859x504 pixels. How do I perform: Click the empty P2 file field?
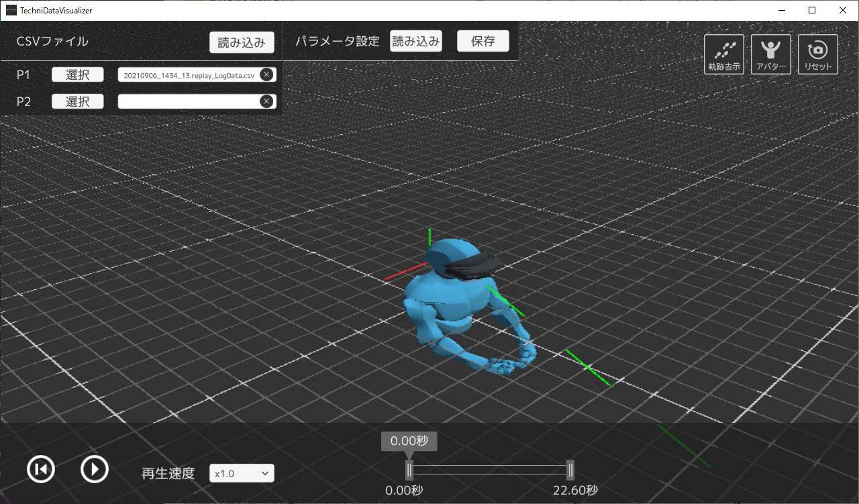point(189,101)
